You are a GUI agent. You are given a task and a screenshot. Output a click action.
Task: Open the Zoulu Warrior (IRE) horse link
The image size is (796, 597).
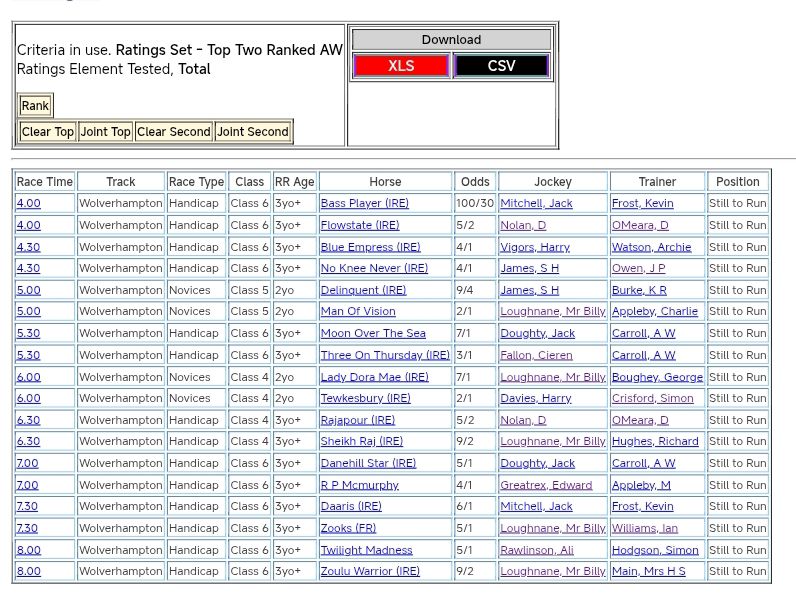click(370, 571)
